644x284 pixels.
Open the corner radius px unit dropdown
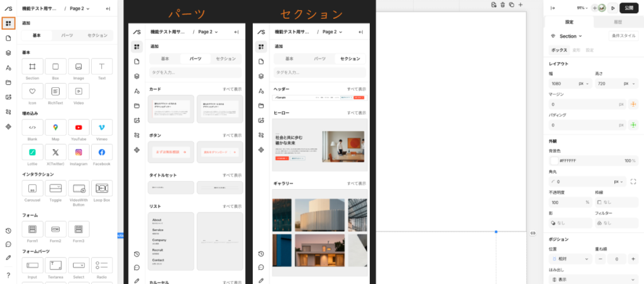(619, 182)
